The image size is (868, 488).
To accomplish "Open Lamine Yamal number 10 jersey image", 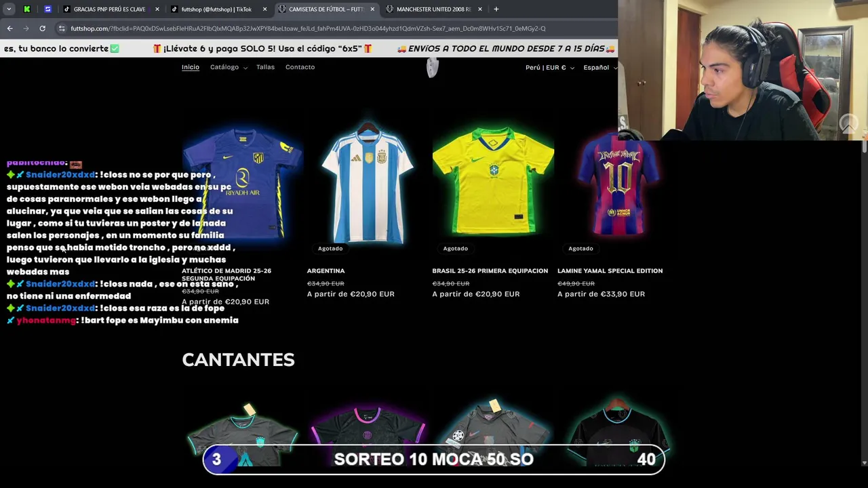I will pos(618,183).
